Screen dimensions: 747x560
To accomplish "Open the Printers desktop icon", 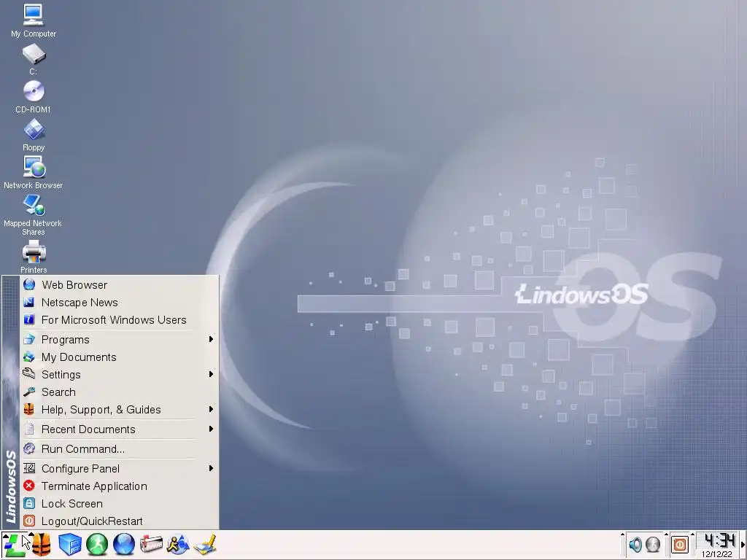I will 34,257.
